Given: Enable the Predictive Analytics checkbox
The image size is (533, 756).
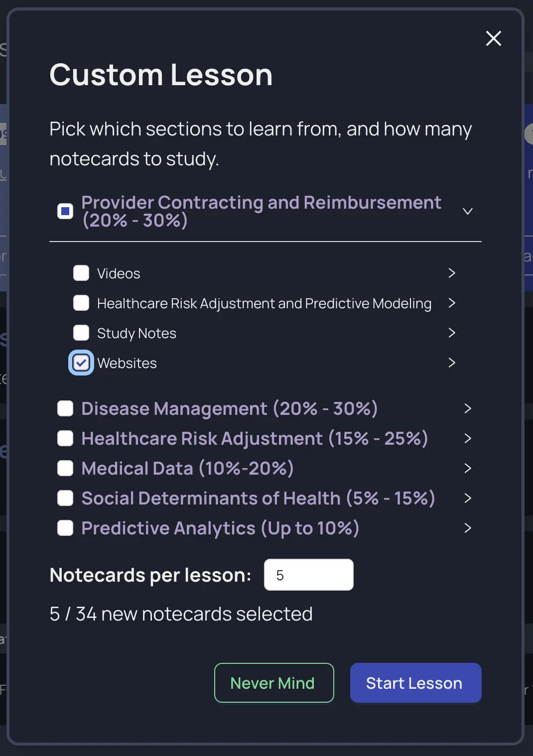Looking at the screenshot, I should click(x=65, y=528).
